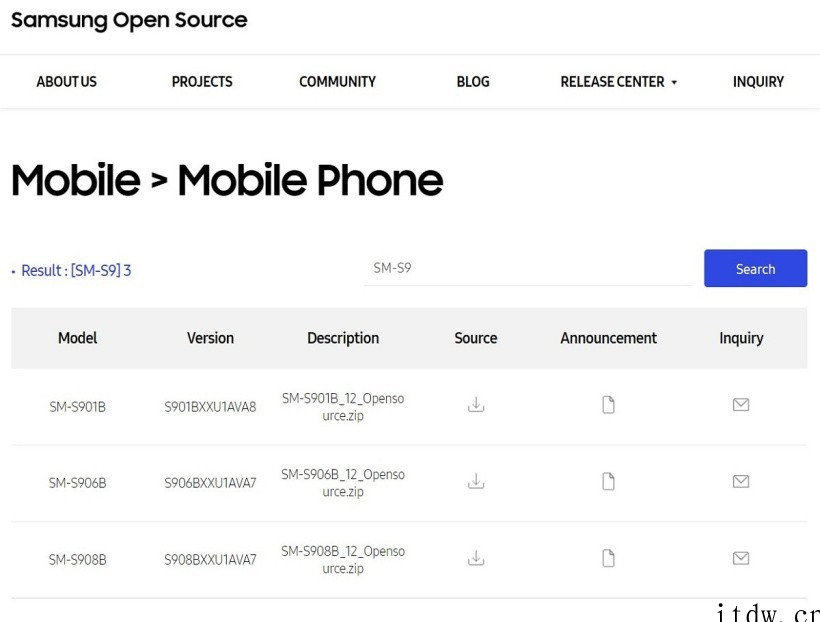Select version S906BXXU1AVA7
Image resolution: width=820 pixels, height=622 pixels.
coord(210,483)
